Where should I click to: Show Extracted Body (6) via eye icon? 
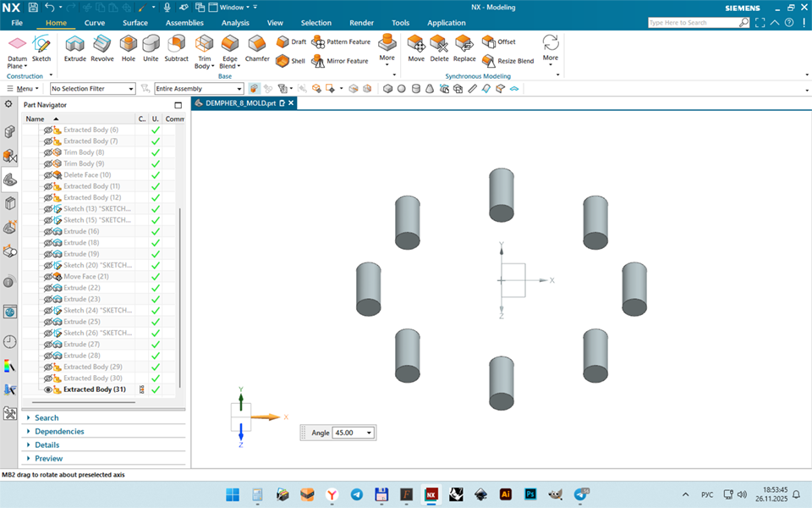48,130
